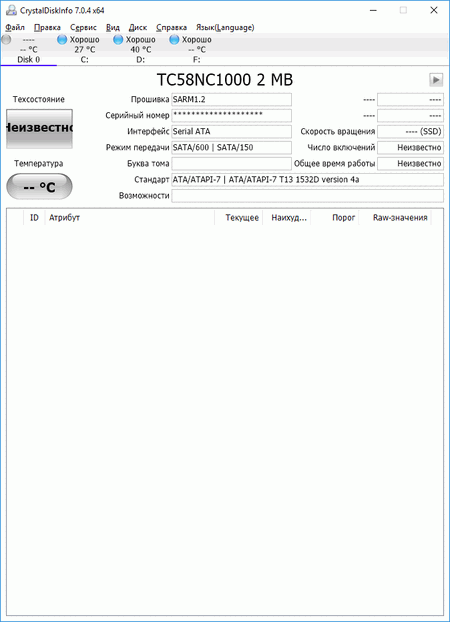Click the Прошивка field SARM1.2

point(231,99)
